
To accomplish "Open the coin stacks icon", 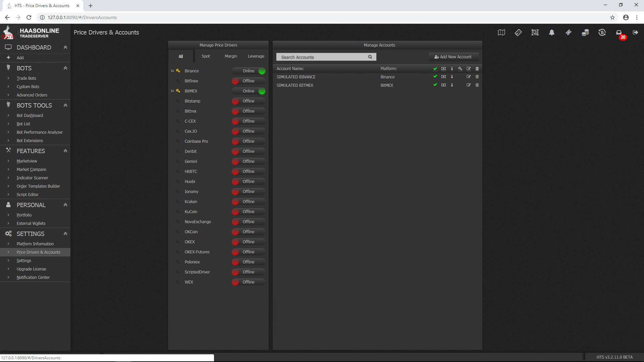I will click(585, 33).
